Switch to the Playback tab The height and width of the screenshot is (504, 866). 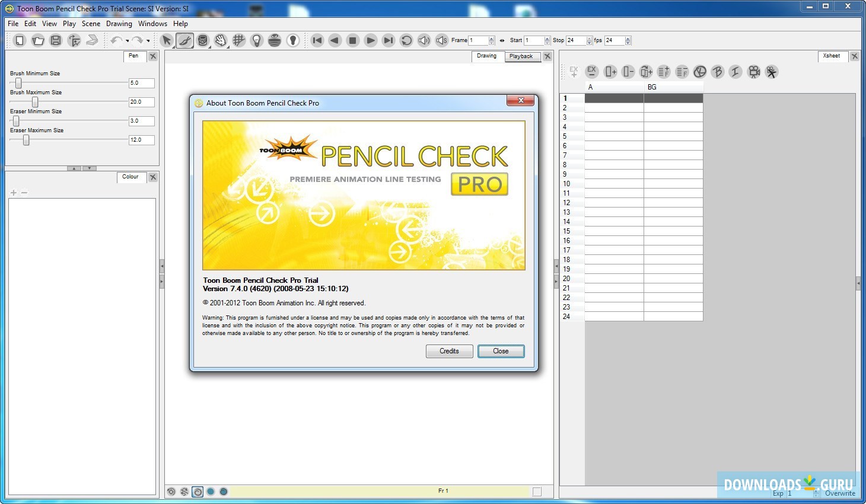click(x=521, y=56)
